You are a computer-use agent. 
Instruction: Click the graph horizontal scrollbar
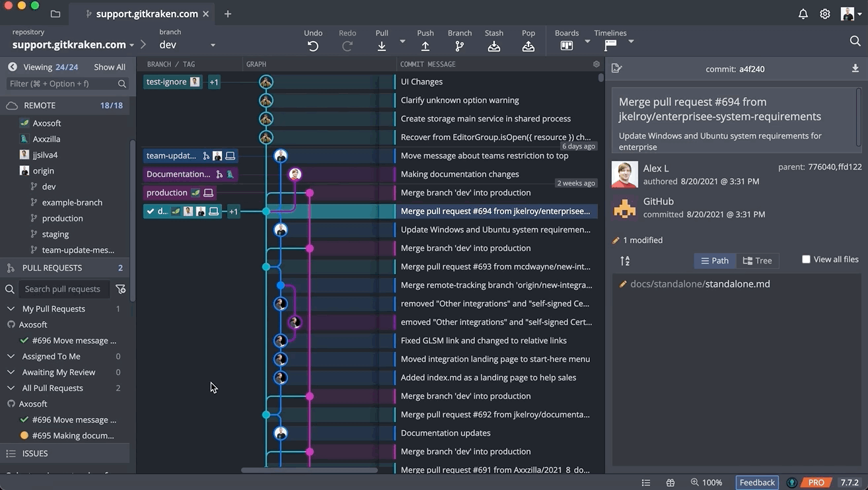pyautogui.click(x=309, y=470)
